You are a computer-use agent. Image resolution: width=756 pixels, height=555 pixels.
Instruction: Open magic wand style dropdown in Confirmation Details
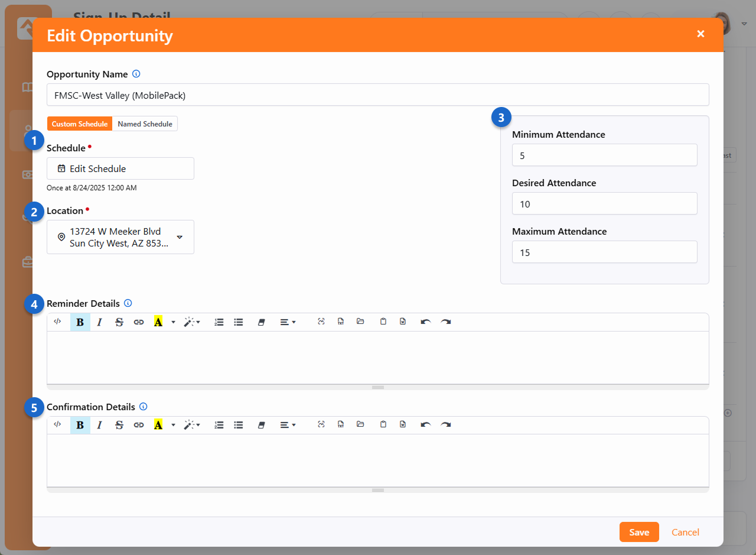click(191, 425)
